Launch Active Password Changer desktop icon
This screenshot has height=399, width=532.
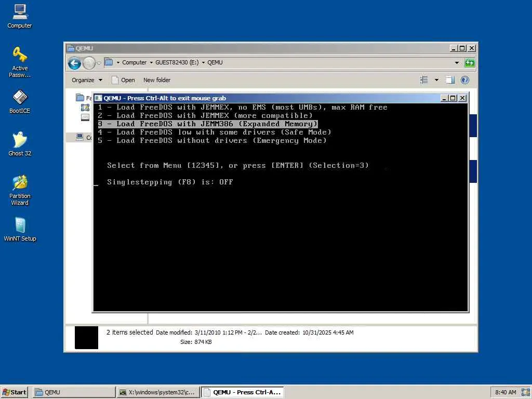[20, 62]
